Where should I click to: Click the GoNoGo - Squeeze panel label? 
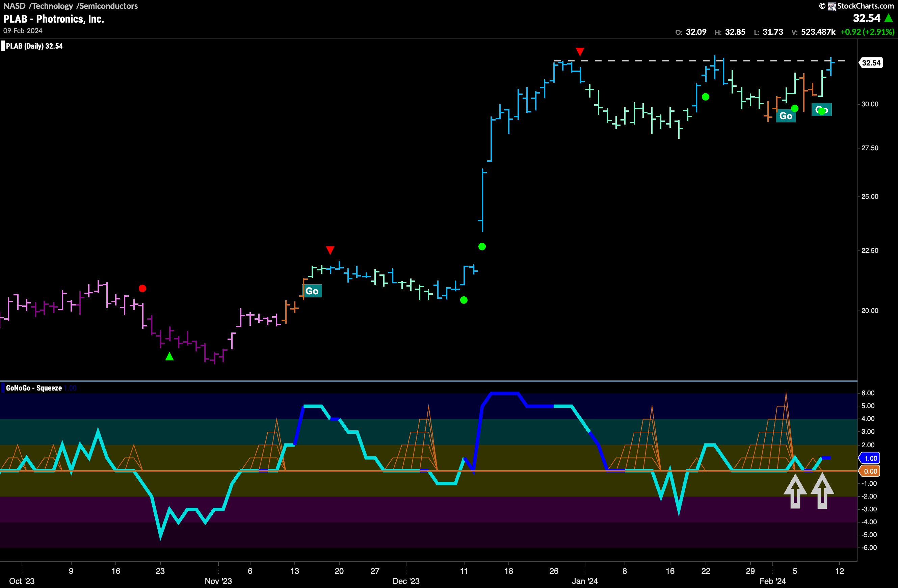(34, 388)
